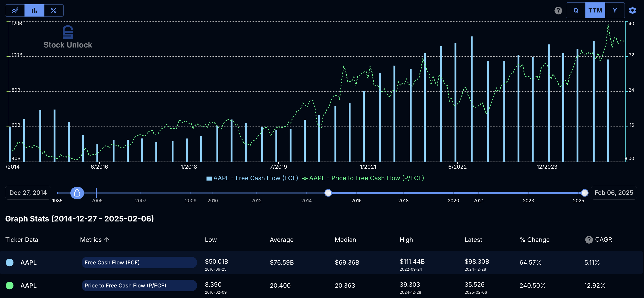This screenshot has width=644, height=298.
Task: Sort by Metrics column arrow
Action: tap(107, 239)
